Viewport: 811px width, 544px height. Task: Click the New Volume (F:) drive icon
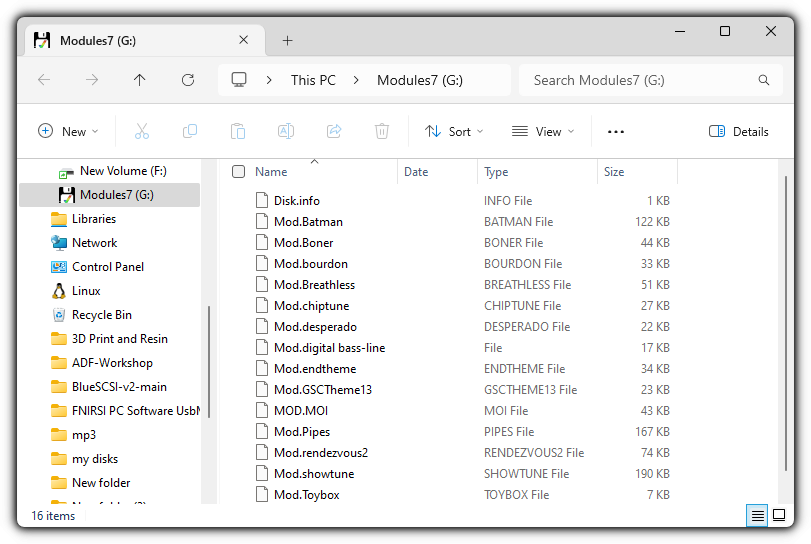tap(66, 172)
